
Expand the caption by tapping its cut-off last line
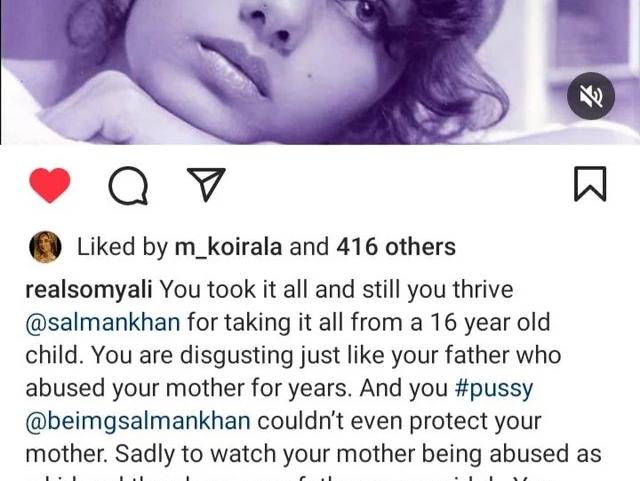(x=313, y=477)
